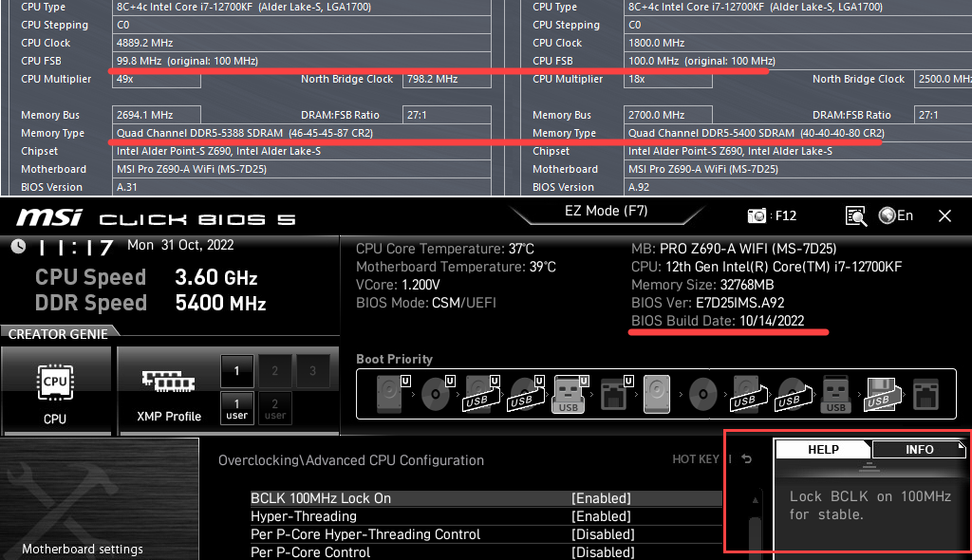972x560 pixels.
Task: Open Motherboard settings
Action: coord(83,549)
